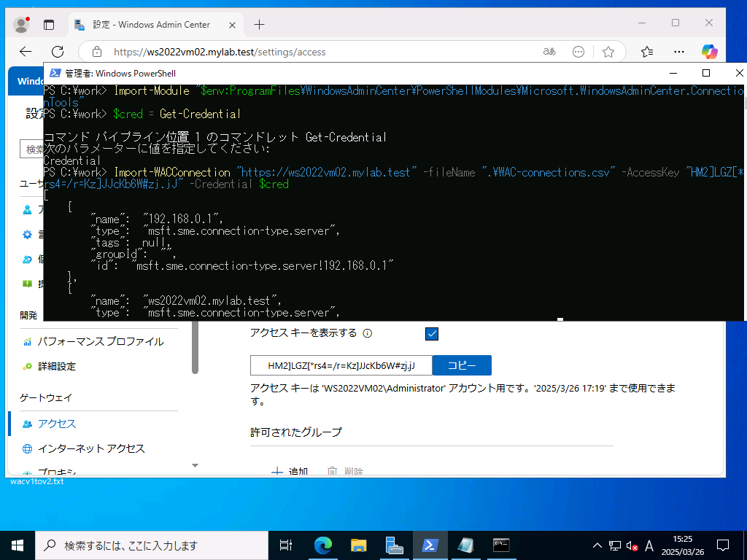Viewport: 747px width, 560px height.
Task: Add this page to favorites star
Action: pos(608,52)
